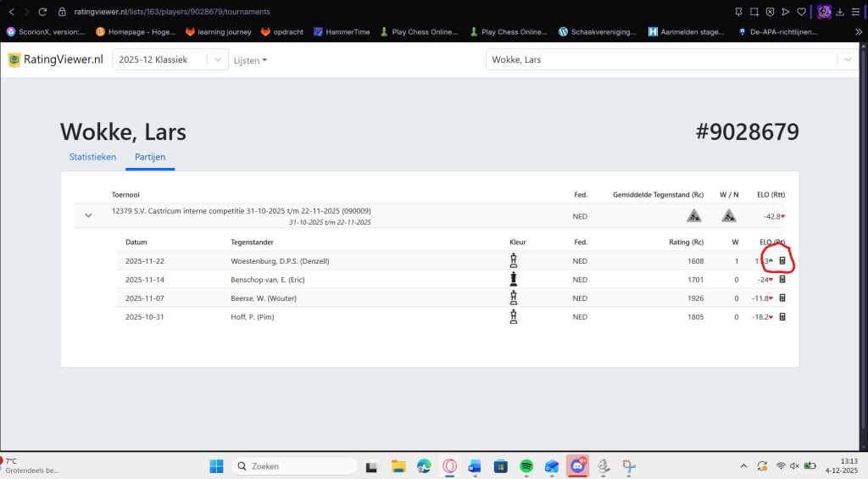Click the browser reload button

tap(46, 12)
